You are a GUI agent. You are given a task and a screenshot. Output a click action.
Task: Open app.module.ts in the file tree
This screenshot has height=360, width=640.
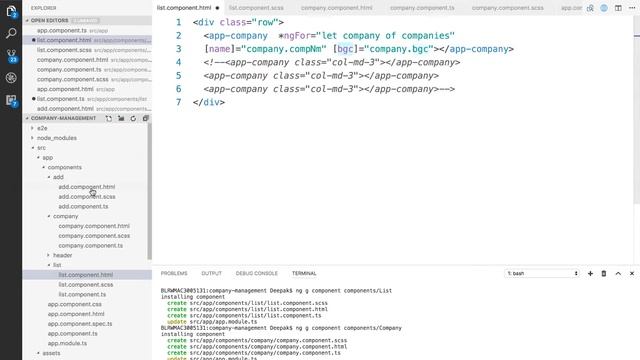67,344
